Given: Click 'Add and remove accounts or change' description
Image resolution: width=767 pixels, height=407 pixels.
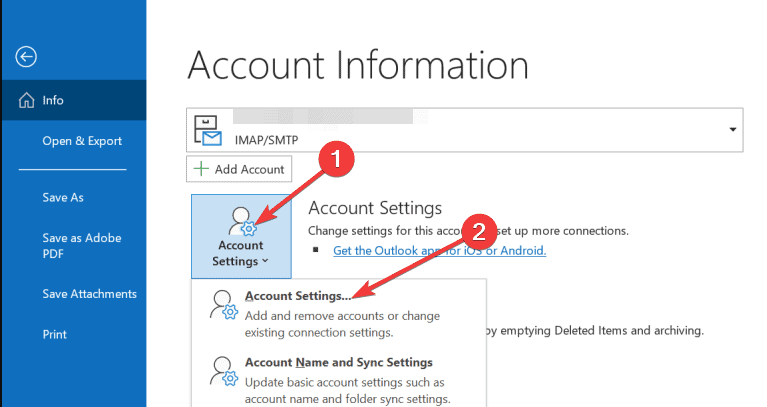Looking at the screenshot, I should coord(342,316).
